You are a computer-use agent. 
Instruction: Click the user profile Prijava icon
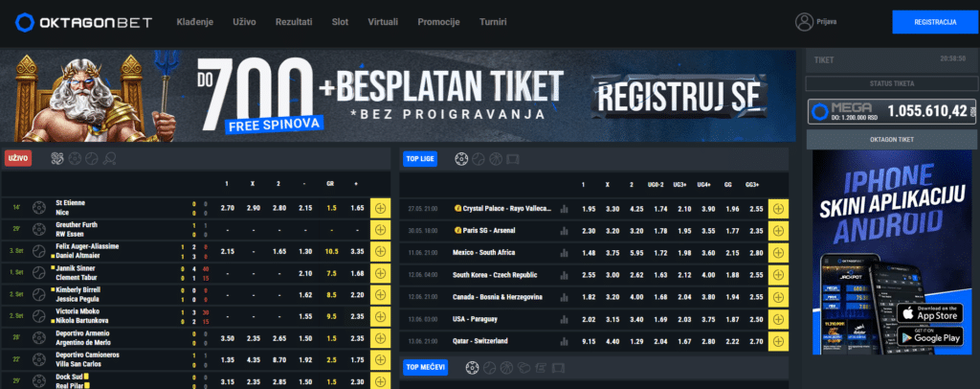(804, 22)
